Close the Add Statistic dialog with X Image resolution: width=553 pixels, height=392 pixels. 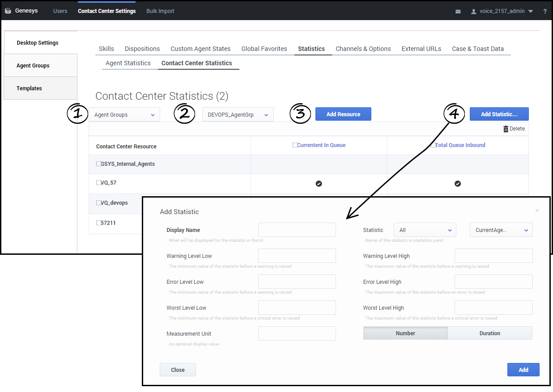pos(537,211)
